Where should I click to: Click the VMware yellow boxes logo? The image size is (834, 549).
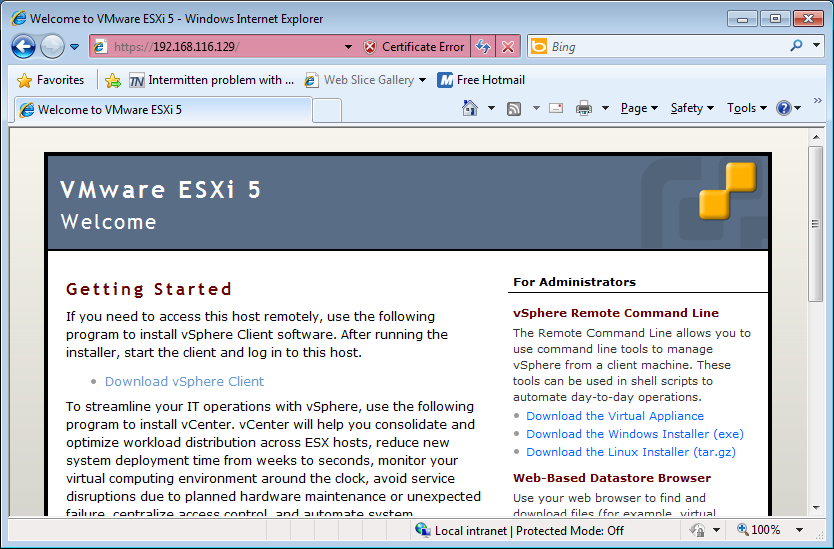[x=727, y=190]
